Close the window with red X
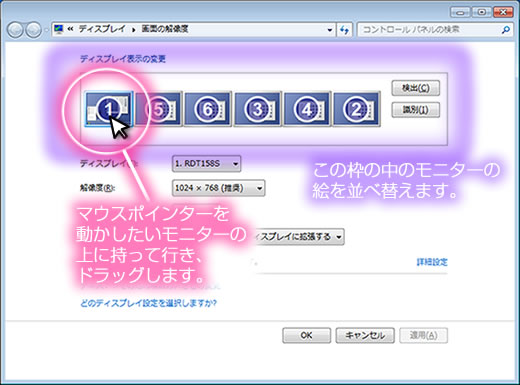 coord(503,12)
